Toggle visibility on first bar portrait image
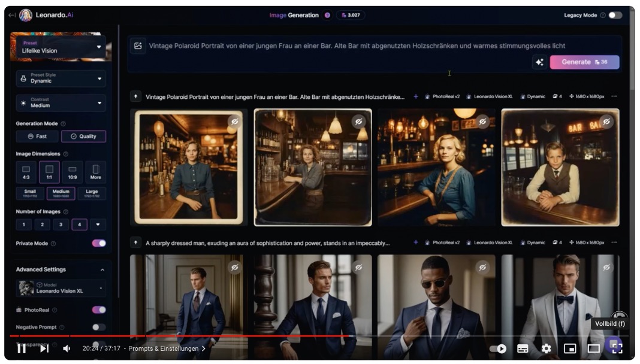The height and width of the screenshot is (364, 640). [235, 122]
